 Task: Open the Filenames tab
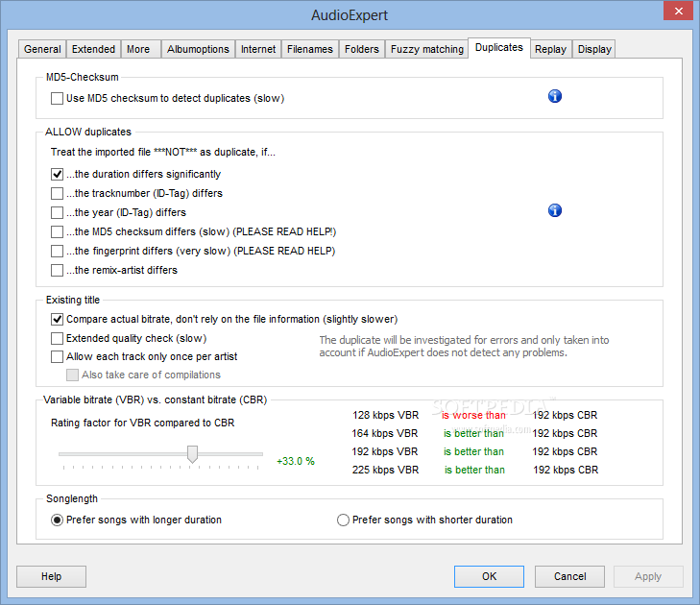click(x=310, y=49)
